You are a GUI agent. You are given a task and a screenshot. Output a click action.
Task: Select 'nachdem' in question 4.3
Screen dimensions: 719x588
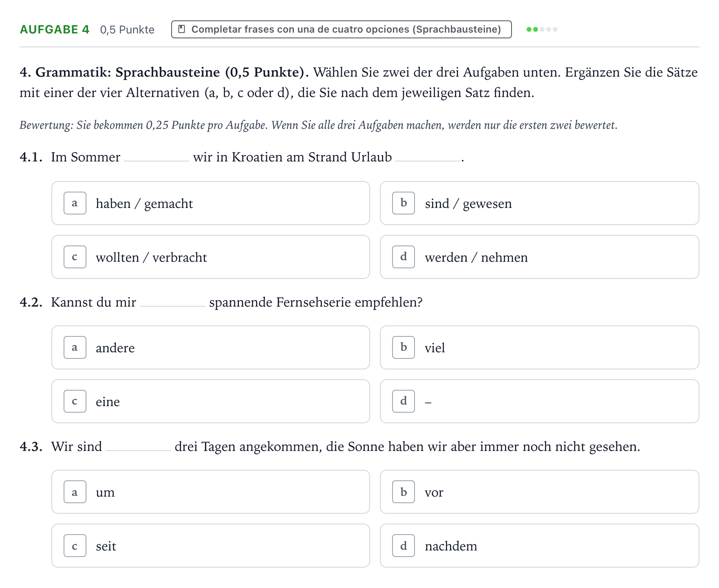[540, 546]
